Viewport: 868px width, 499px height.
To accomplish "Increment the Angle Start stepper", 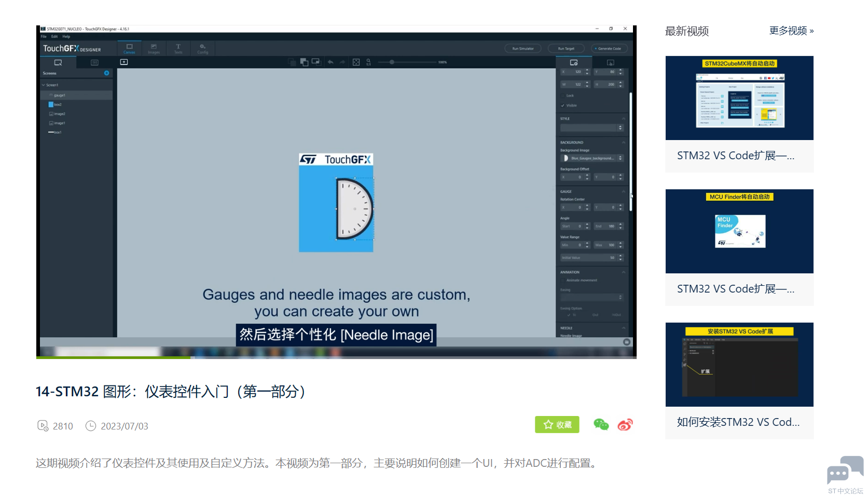I will pos(587,225).
